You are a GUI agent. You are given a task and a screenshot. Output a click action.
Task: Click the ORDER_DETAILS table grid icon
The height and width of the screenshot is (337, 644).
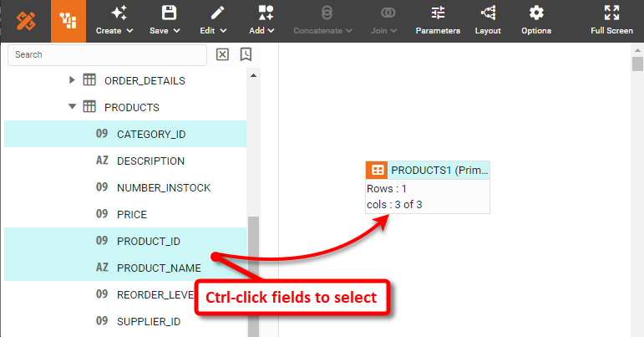[x=89, y=79]
